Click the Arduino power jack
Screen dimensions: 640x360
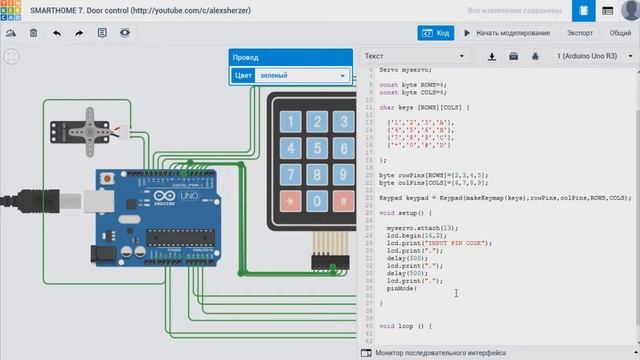[103, 253]
